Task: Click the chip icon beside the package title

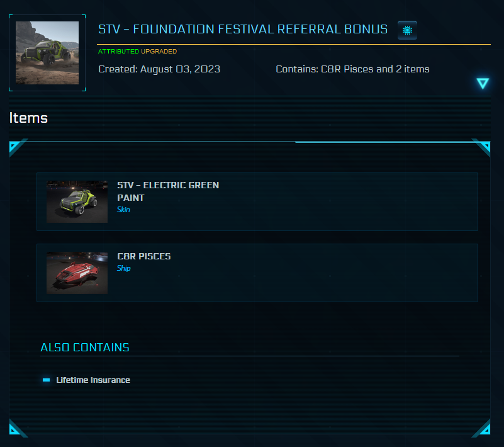Action: point(406,30)
